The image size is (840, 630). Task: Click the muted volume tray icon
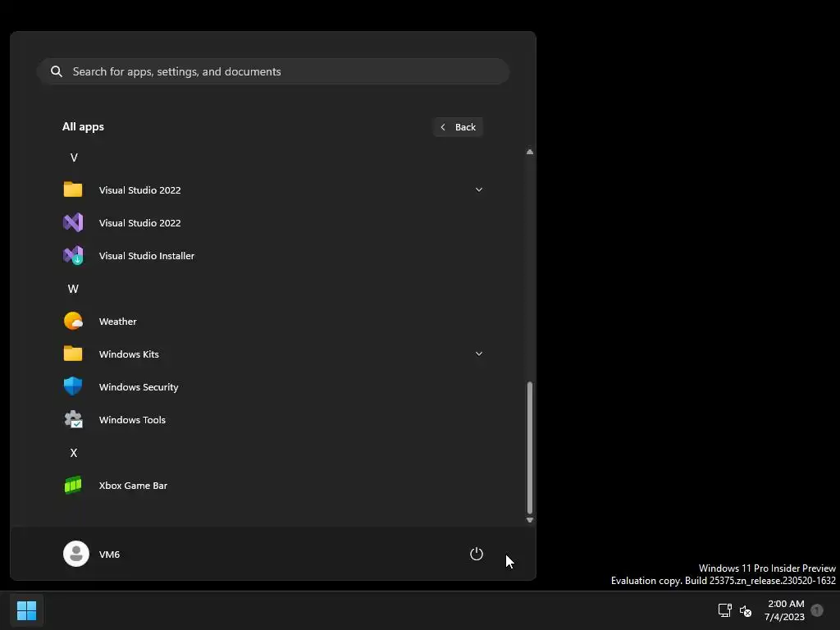point(746,610)
